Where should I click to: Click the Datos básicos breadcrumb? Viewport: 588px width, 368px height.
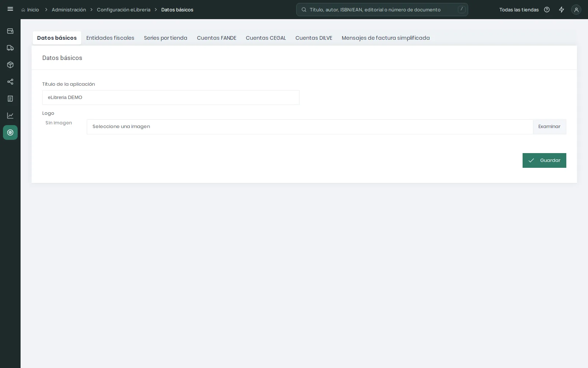coord(177,10)
